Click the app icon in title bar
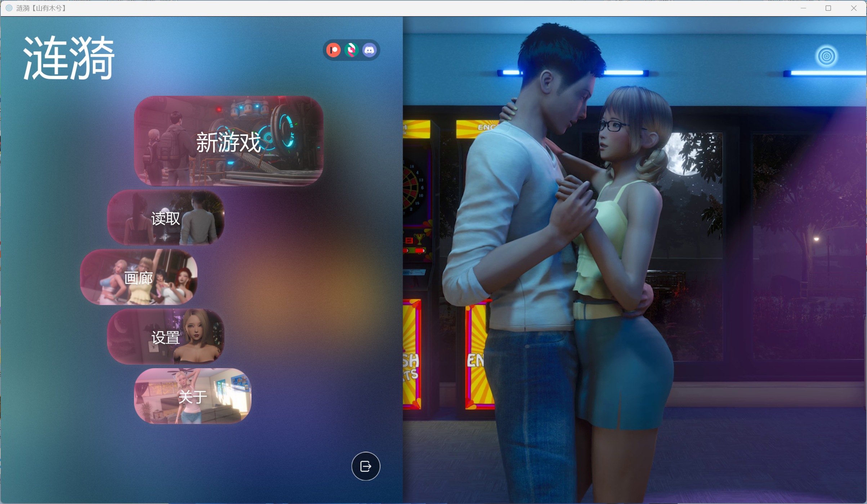Viewport: 867px width, 504px height. [9, 8]
